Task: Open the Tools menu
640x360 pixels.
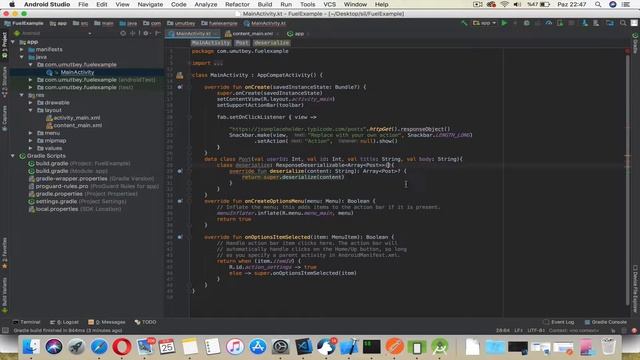Action: (x=307, y=4)
